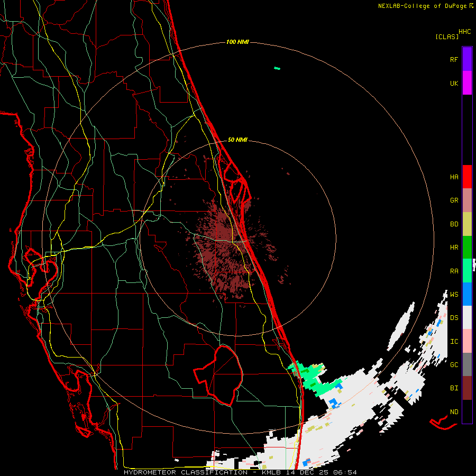Screen dimensions: 476x476
Task: Click the GR legend color swatch
Action: [x=467, y=200]
